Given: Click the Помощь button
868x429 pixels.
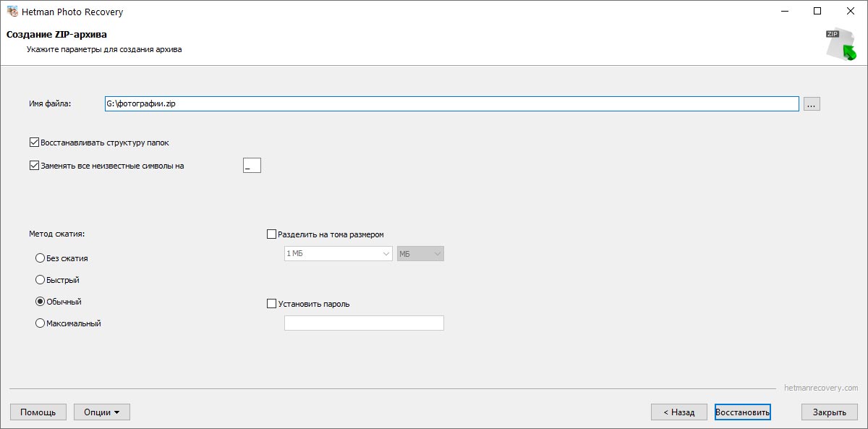Looking at the screenshot, I should pyautogui.click(x=38, y=412).
